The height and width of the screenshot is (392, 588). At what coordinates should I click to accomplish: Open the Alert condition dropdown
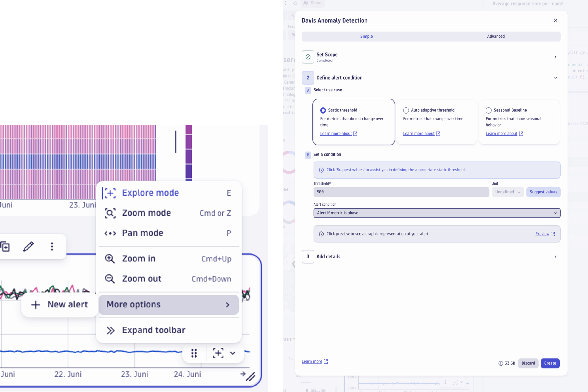[x=437, y=213]
